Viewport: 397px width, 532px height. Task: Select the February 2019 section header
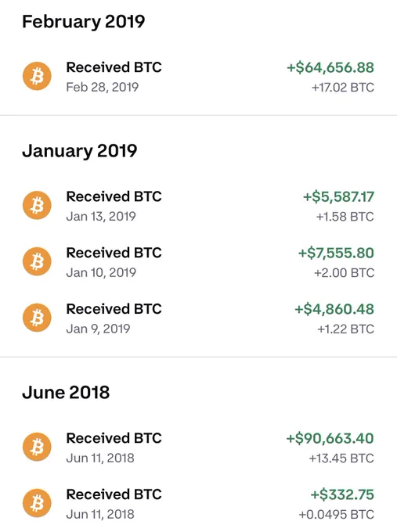pyautogui.click(x=84, y=21)
